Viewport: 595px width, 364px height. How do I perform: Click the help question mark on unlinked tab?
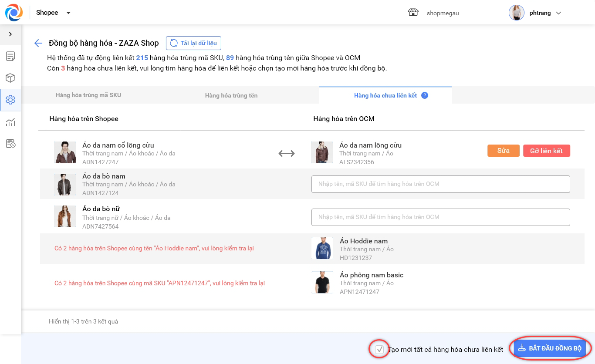point(425,95)
